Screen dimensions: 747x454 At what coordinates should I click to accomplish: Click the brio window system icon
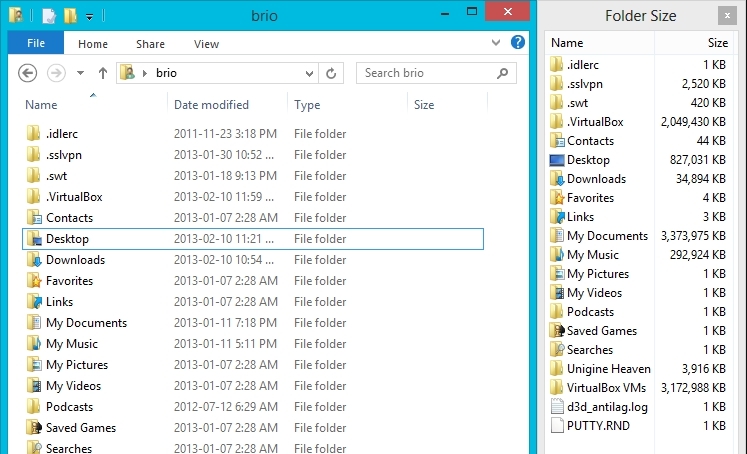[x=16, y=16]
